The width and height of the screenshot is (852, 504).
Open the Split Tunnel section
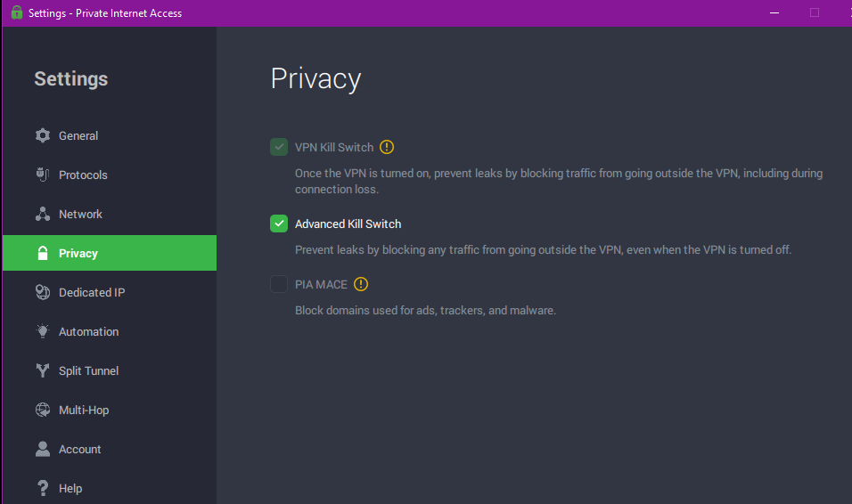[x=110, y=370]
